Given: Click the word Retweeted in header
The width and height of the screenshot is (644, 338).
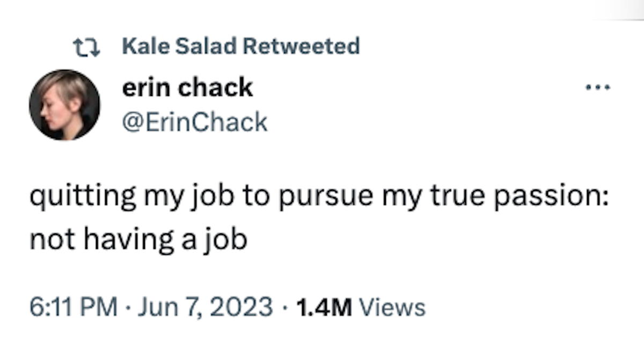Looking at the screenshot, I should (301, 47).
